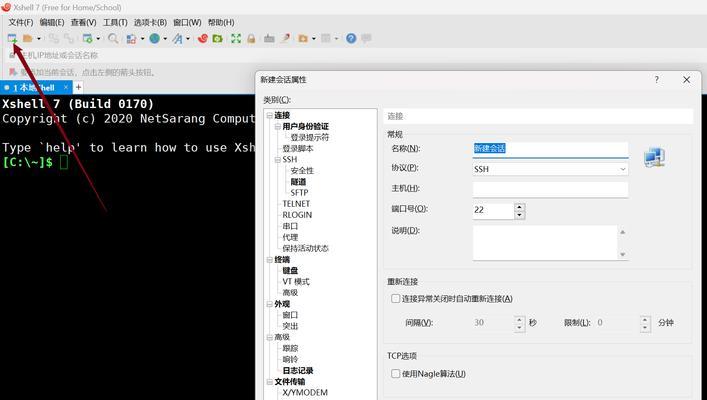Collapse the 终端 tree node
Image resolution: width=707 pixels, height=400 pixels.
[x=270, y=260]
